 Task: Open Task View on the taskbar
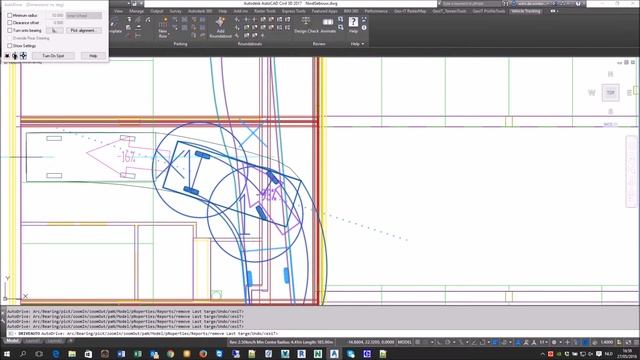tap(39, 354)
